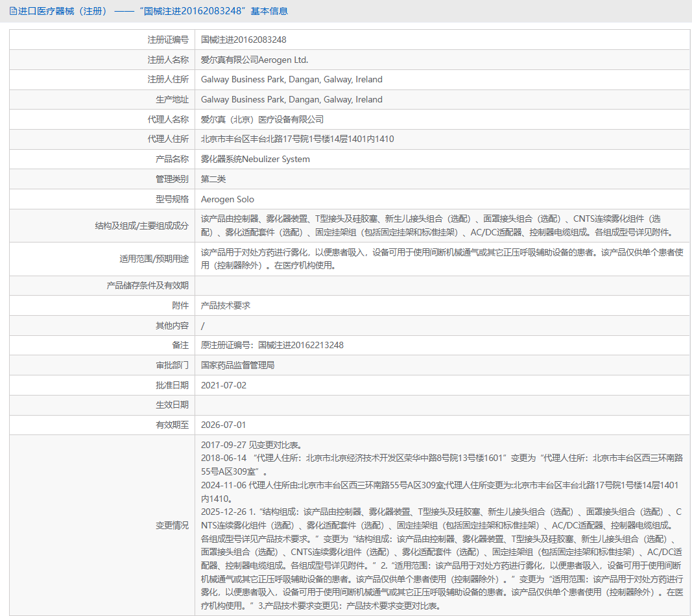Click the header title 进口医疗器械（注册）基本信息
The width and height of the screenshot is (692, 616).
pyautogui.click(x=152, y=11)
